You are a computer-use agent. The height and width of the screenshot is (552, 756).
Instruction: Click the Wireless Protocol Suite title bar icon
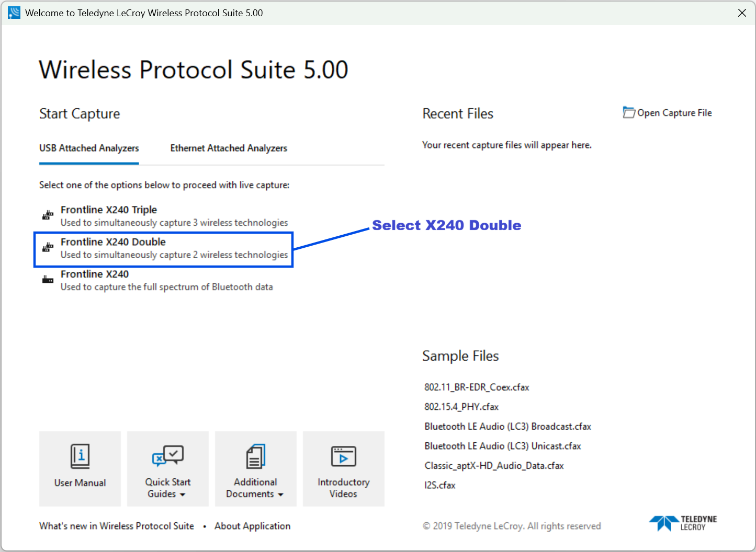[14, 13]
